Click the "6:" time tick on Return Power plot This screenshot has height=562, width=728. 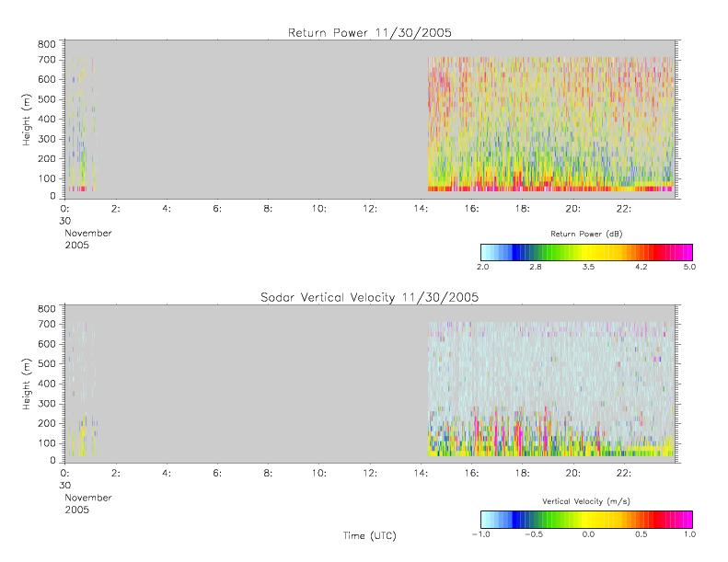(217, 209)
